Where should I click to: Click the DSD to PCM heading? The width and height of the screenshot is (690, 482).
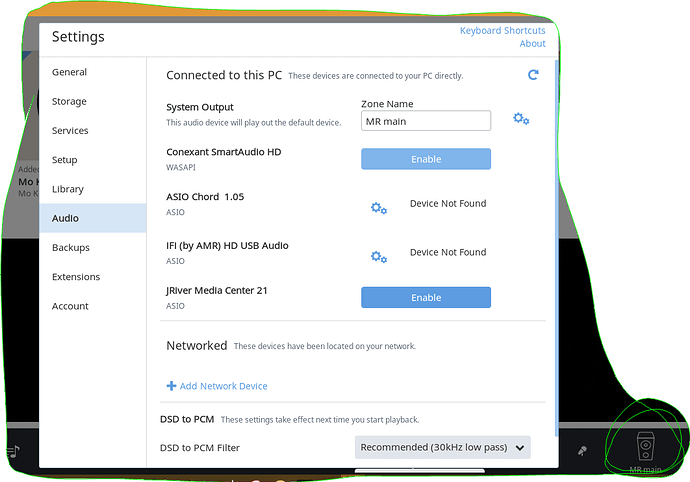[x=187, y=419]
